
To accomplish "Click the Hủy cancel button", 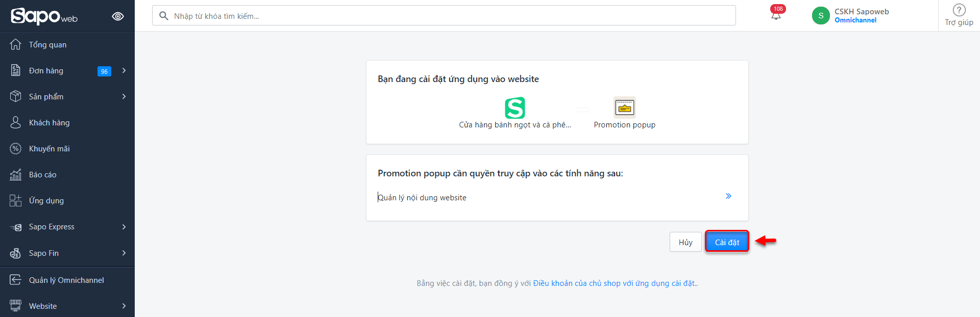I will (685, 242).
